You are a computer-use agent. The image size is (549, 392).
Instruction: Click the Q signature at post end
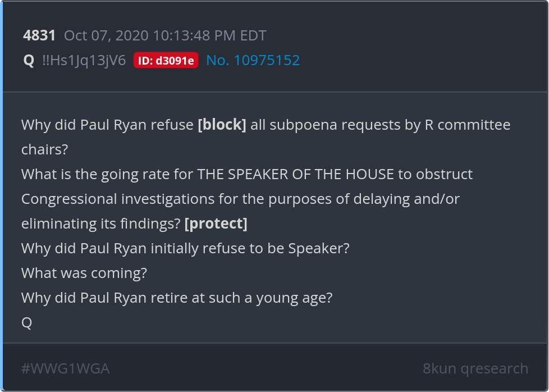click(x=26, y=322)
